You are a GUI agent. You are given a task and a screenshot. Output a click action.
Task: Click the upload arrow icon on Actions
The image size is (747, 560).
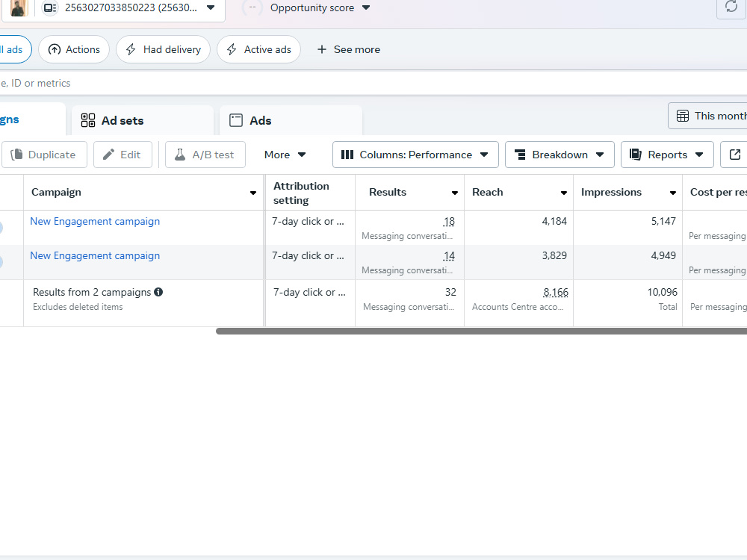(x=55, y=49)
